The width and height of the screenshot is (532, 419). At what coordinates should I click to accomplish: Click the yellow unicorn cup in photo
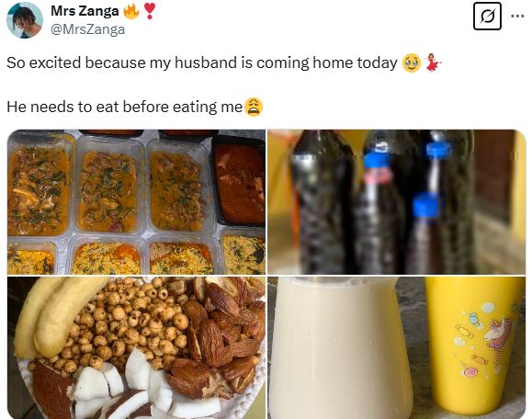point(474,345)
